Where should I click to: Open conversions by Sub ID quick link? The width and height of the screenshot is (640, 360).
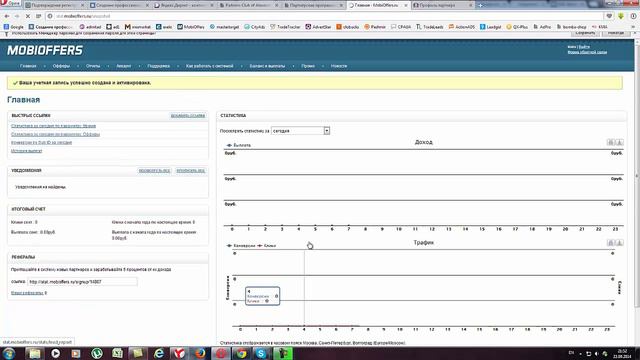[x=42, y=142]
